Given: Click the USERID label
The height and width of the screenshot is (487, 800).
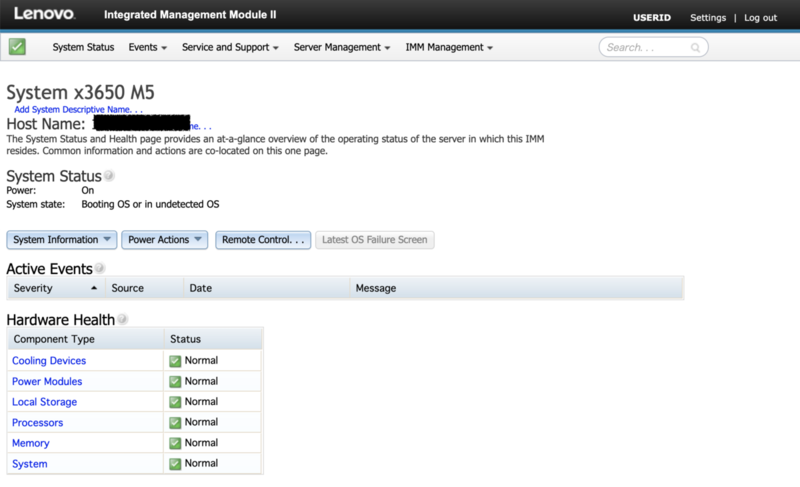Looking at the screenshot, I should [652, 18].
